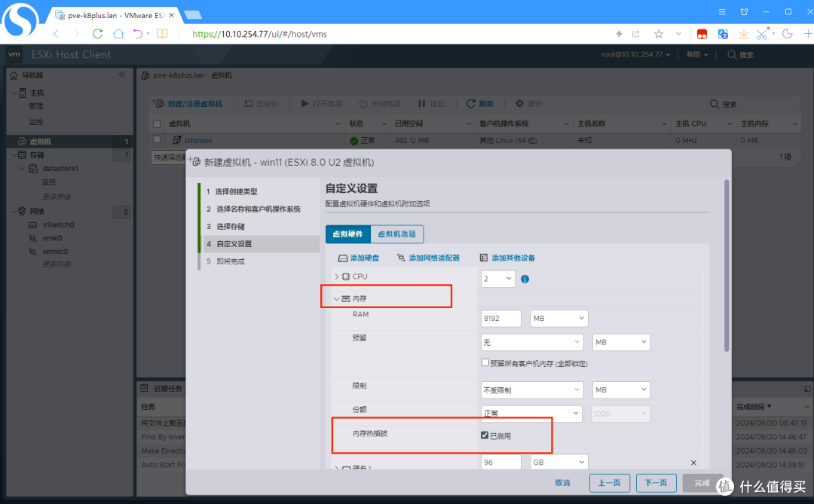Open the hard disk GB unit dropdown

click(559, 462)
